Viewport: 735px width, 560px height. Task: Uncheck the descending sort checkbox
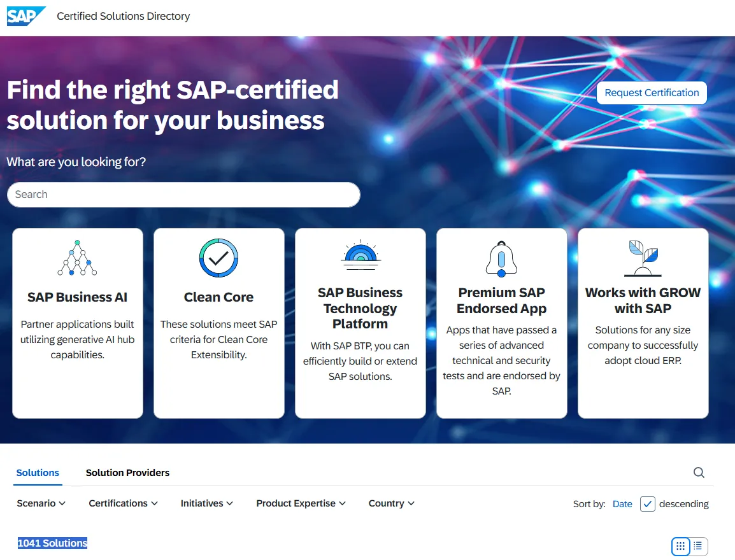(647, 504)
